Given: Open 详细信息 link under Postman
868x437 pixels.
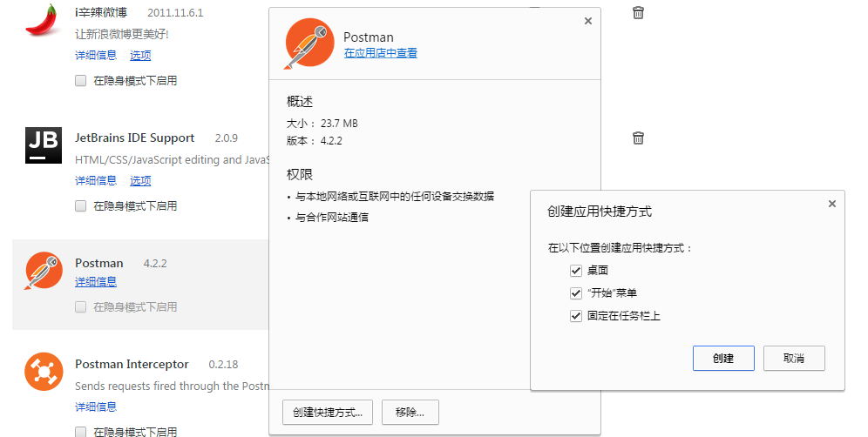Looking at the screenshot, I should point(95,282).
